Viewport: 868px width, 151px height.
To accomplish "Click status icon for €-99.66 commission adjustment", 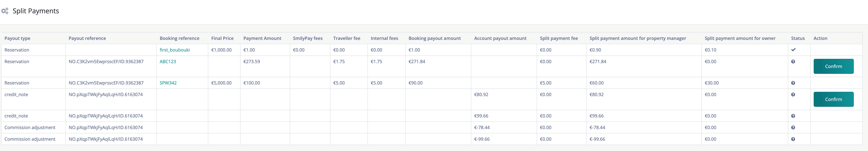I will [793, 139].
